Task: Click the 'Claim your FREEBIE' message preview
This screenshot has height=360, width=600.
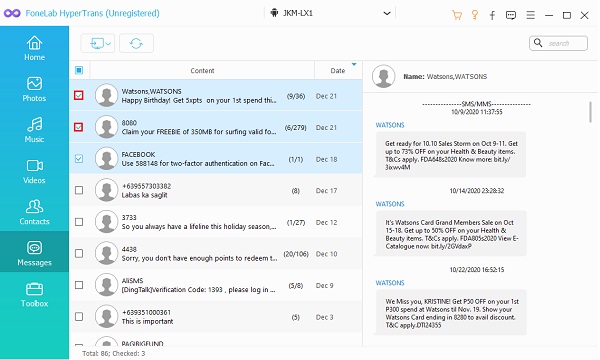Action: coord(199,132)
